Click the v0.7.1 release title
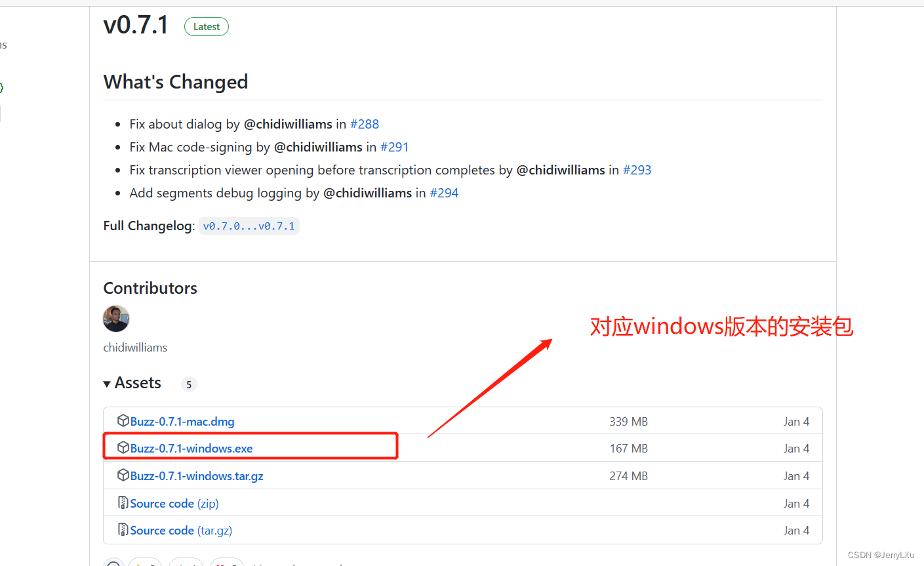This screenshot has width=924, height=566. (136, 25)
